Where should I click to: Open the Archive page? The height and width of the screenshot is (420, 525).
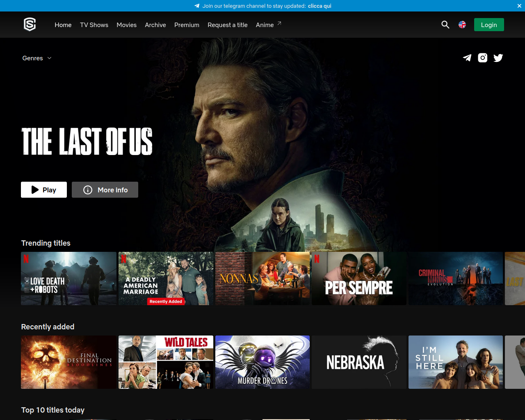[x=155, y=25]
